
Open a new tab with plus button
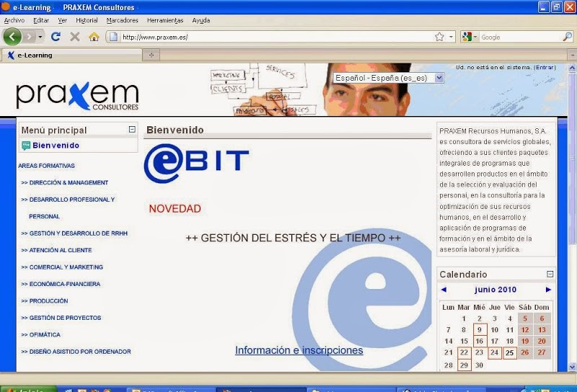pos(151,55)
